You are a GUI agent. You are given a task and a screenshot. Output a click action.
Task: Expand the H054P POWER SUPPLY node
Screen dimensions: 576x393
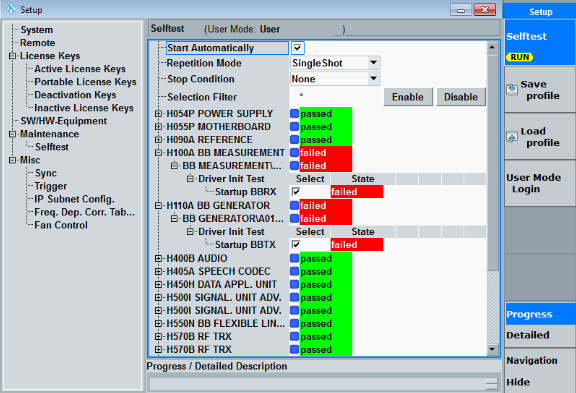point(158,114)
